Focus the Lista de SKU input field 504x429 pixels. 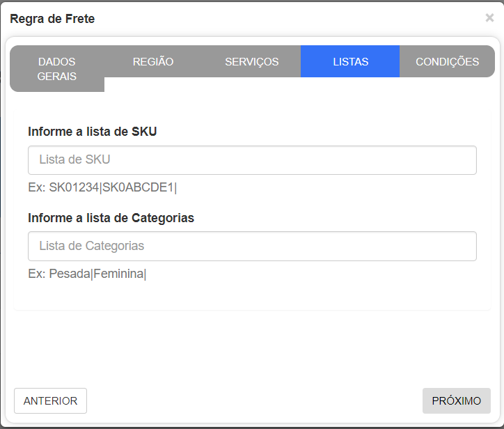click(x=252, y=160)
